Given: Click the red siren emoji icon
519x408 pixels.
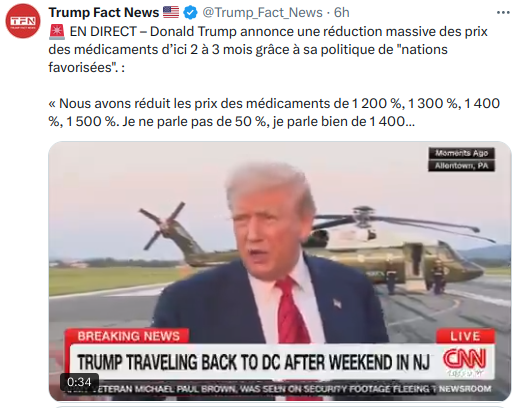Looking at the screenshot, I should coord(57,32).
